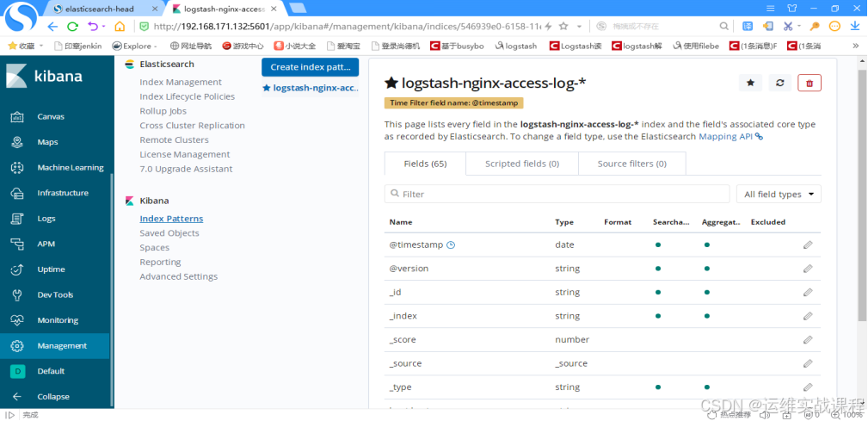Refresh the index pattern field list
The height and width of the screenshot is (421, 868).
pos(780,84)
